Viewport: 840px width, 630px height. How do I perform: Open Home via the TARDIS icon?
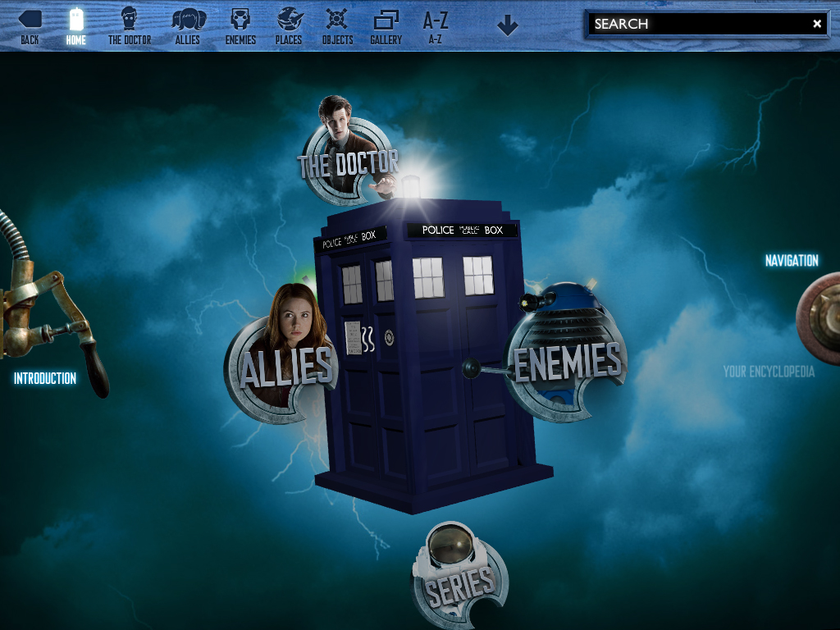click(x=76, y=27)
